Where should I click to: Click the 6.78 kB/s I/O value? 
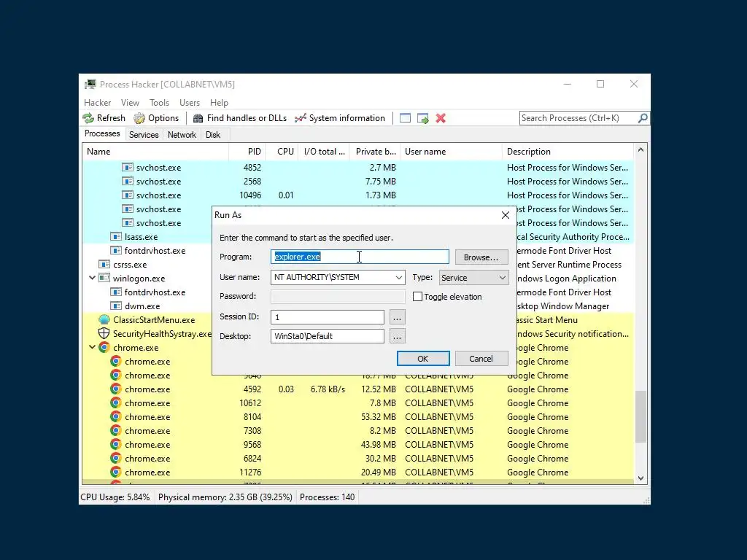pyautogui.click(x=328, y=389)
